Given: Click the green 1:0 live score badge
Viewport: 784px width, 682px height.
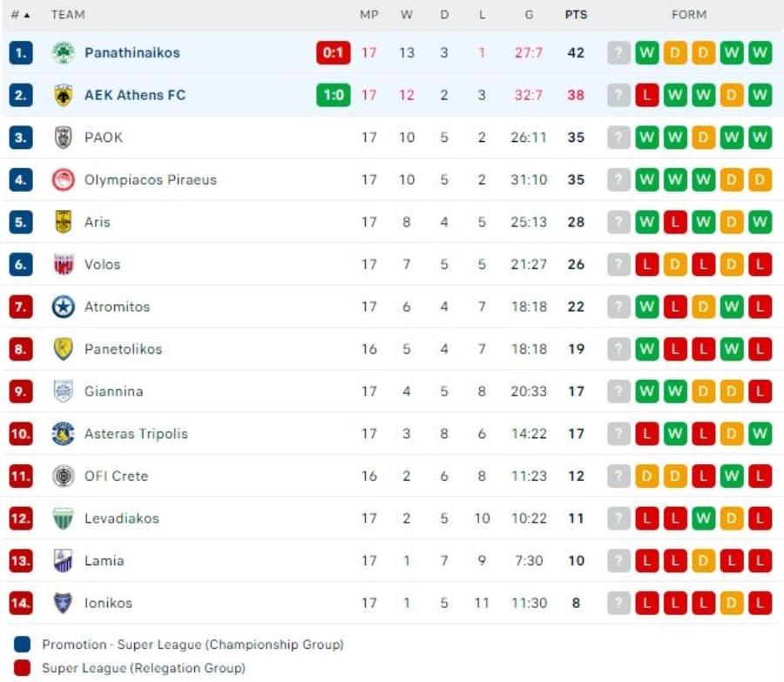Looking at the screenshot, I should point(333,95).
